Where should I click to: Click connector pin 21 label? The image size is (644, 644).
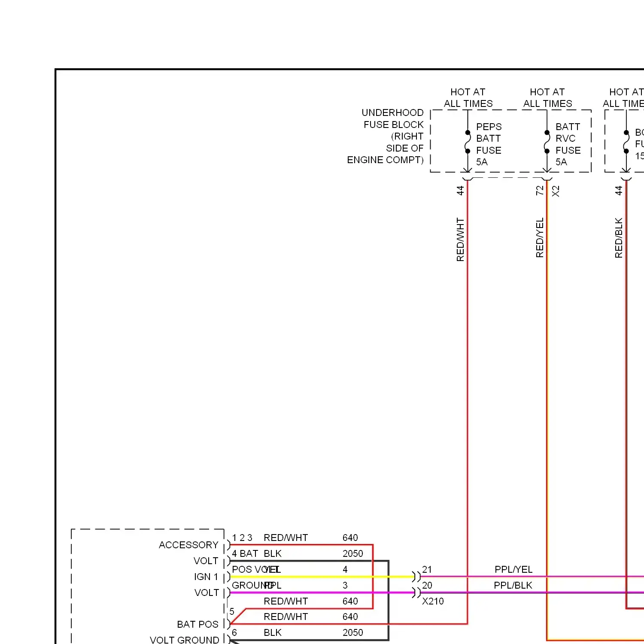[x=427, y=569]
